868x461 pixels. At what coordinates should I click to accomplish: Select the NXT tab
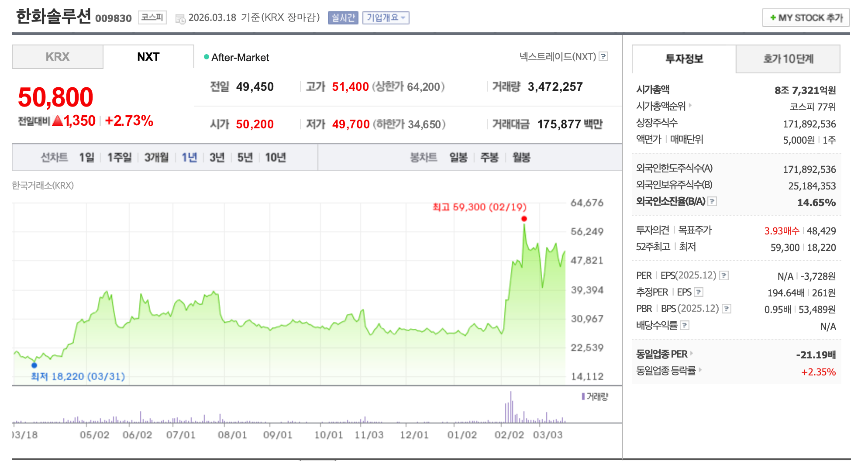(148, 57)
